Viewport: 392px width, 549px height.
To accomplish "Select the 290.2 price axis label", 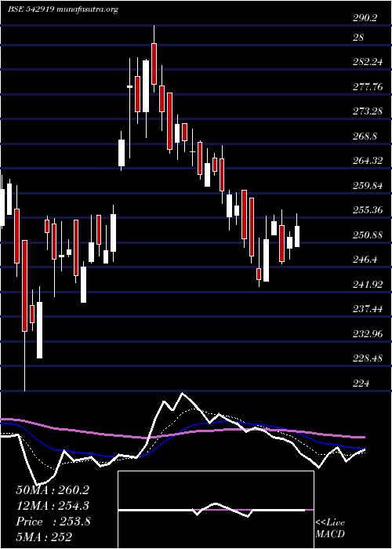I will point(365,18).
